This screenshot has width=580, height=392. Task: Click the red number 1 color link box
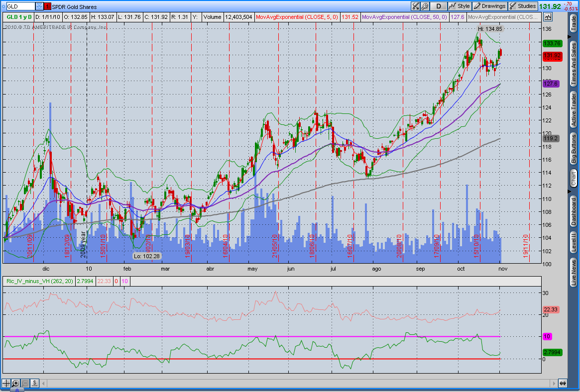(47, 6)
